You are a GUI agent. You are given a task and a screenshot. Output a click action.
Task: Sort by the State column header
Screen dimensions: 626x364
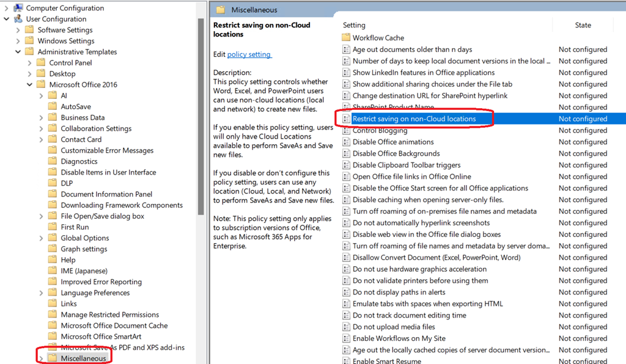click(x=583, y=25)
